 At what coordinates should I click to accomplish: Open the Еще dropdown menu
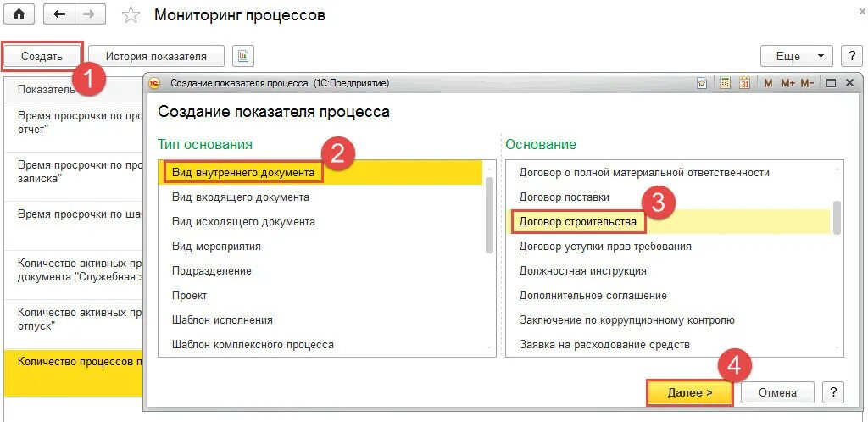pyautogui.click(x=796, y=56)
